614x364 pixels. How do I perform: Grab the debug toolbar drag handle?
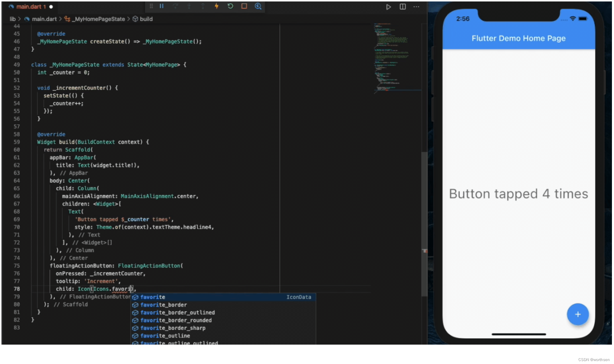pos(151,6)
